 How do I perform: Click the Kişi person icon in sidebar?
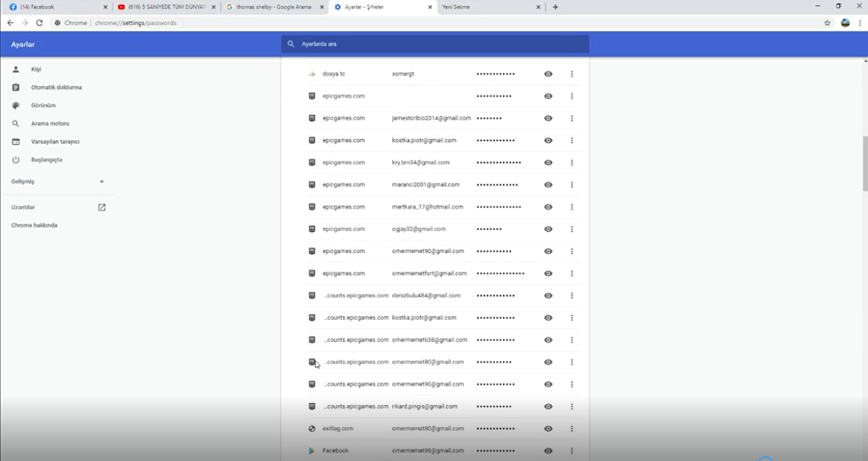16,69
